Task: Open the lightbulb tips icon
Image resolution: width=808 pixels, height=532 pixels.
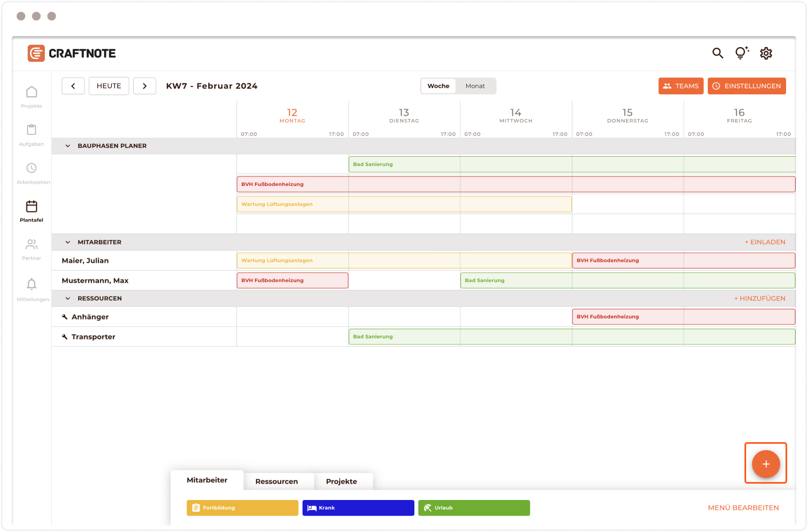Action: tap(742, 53)
